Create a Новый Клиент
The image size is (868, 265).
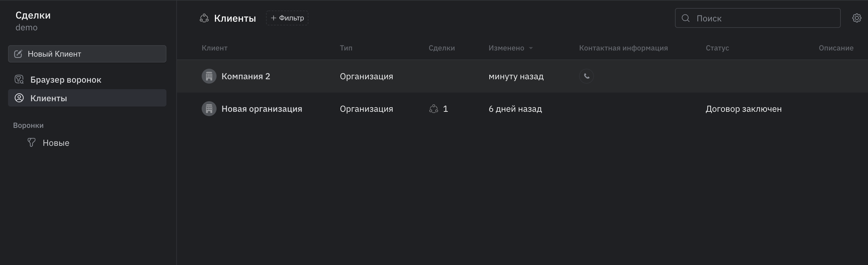tap(87, 54)
